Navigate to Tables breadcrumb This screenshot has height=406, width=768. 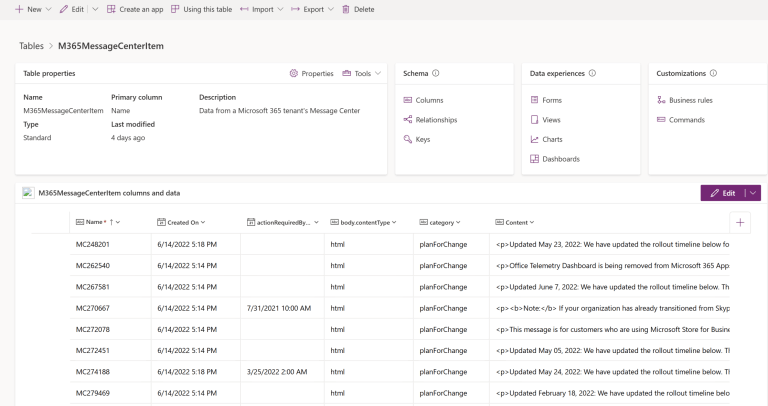coord(31,46)
